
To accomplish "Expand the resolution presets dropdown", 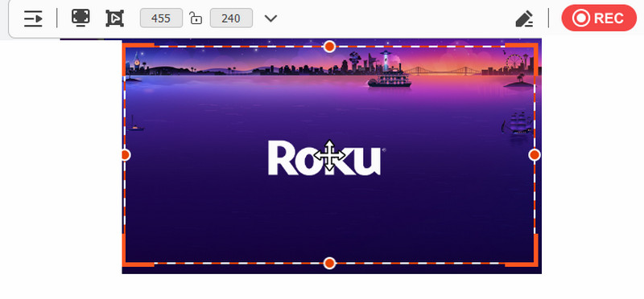I will [x=270, y=18].
